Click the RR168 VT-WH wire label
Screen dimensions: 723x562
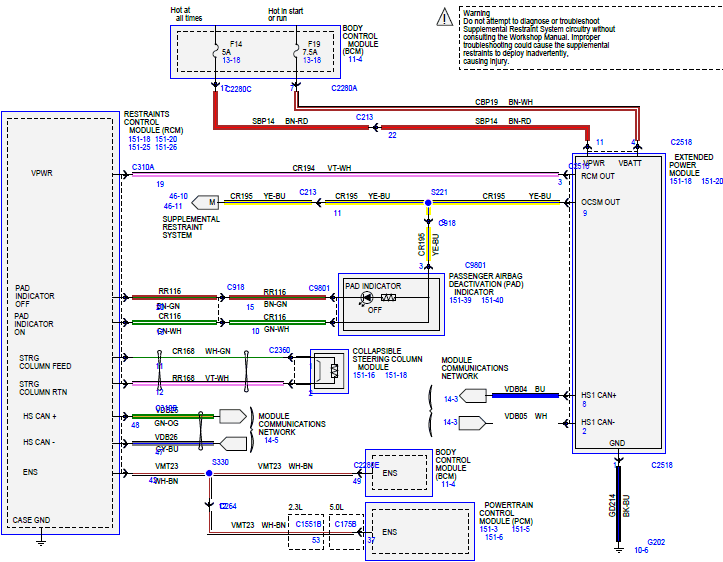(201, 378)
